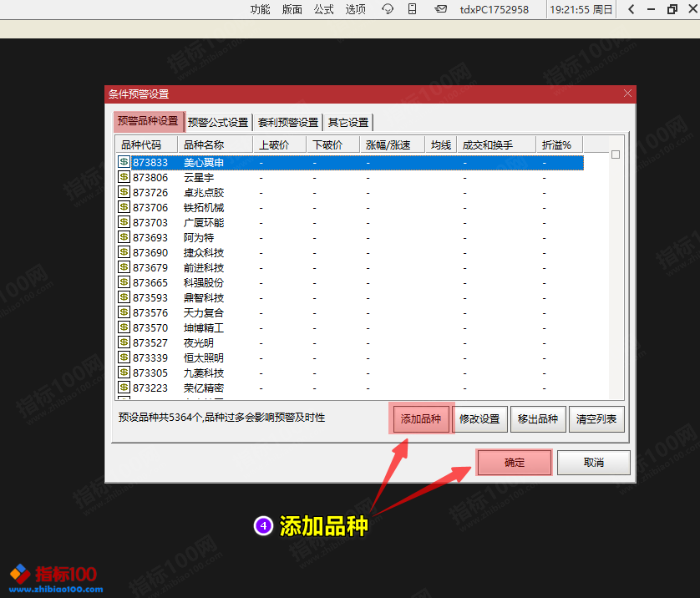Open the mail message icon in title bar
Image resolution: width=700 pixels, height=598 pixels.
click(440, 9)
